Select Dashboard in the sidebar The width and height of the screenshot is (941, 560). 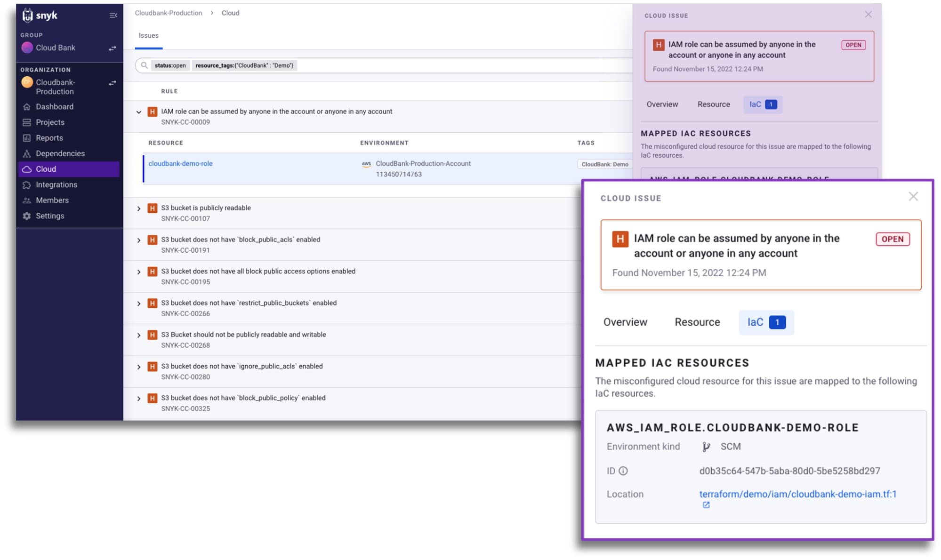click(55, 106)
